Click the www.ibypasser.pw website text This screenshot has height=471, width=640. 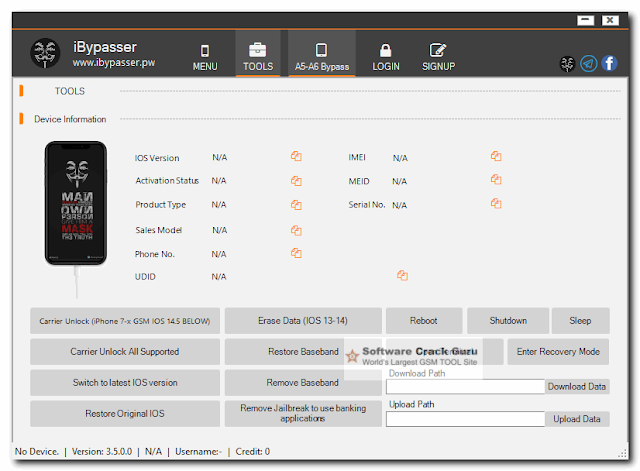114,62
